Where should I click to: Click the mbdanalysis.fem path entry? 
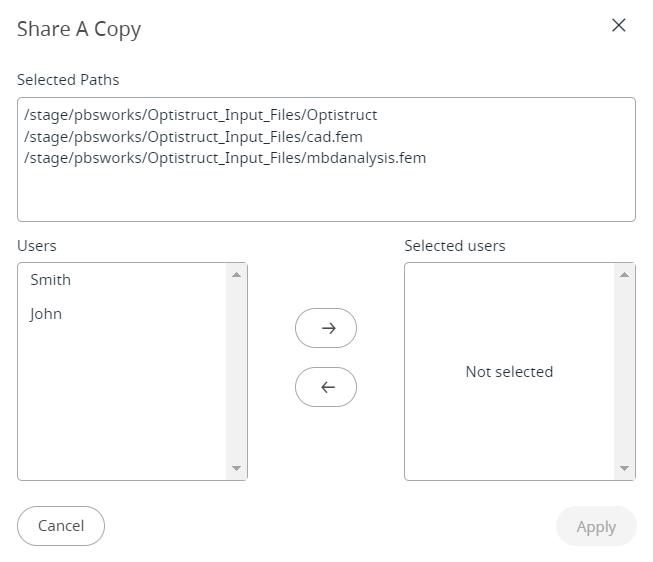(x=225, y=157)
